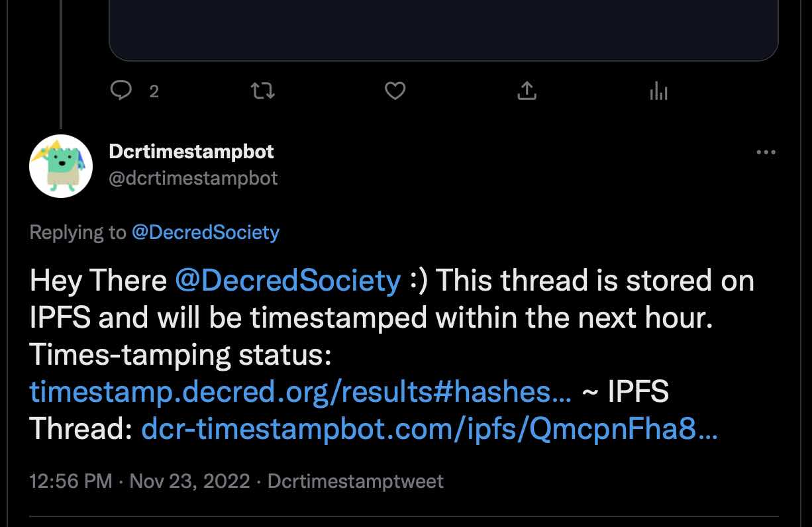This screenshot has height=527, width=812.
Task: Click the Dcrtimestampbot profile avatar
Action: coord(61,166)
